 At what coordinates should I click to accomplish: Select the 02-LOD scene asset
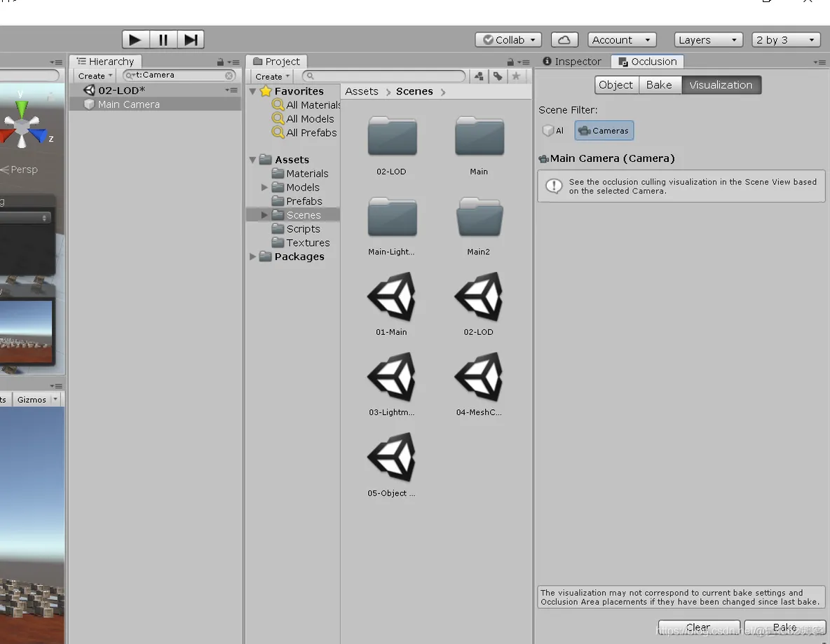coord(479,297)
